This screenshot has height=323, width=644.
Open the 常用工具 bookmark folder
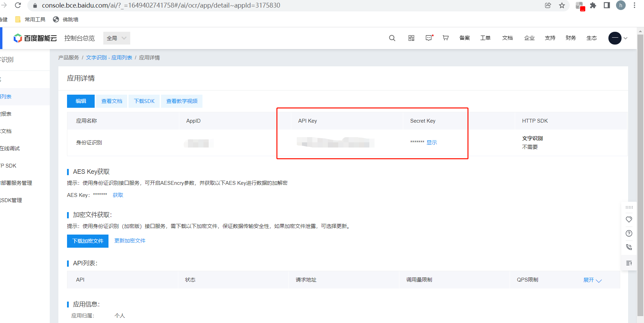(30, 19)
